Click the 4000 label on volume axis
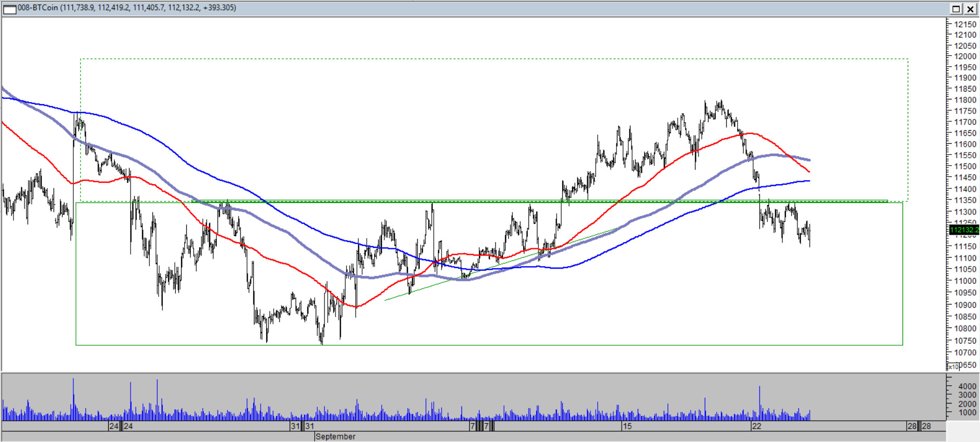 (967, 386)
